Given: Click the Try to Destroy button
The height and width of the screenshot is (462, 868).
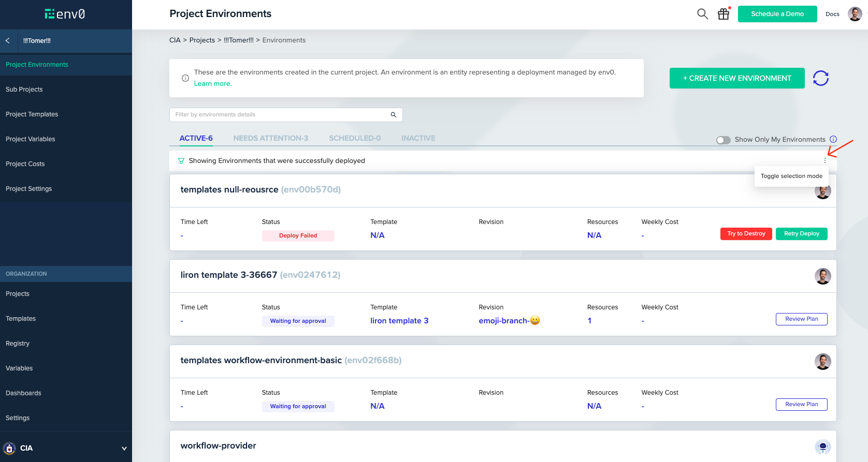Looking at the screenshot, I should [x=746, y=234].
